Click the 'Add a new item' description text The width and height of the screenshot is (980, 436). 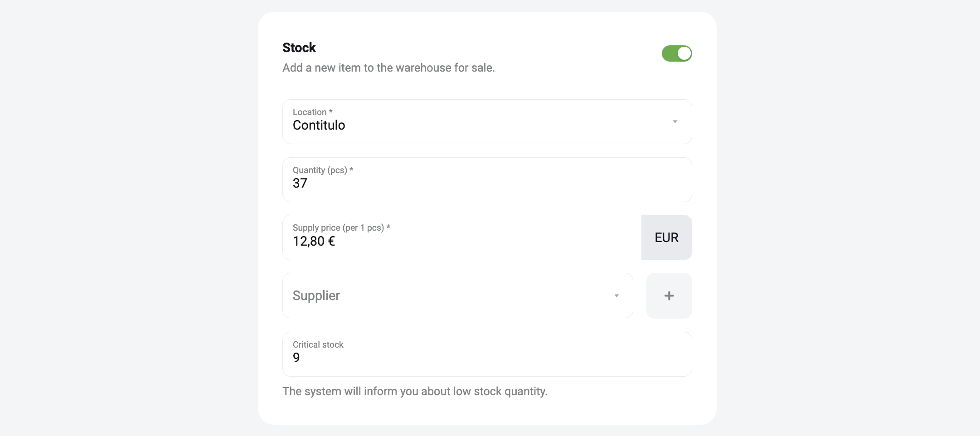click(388, 68)
